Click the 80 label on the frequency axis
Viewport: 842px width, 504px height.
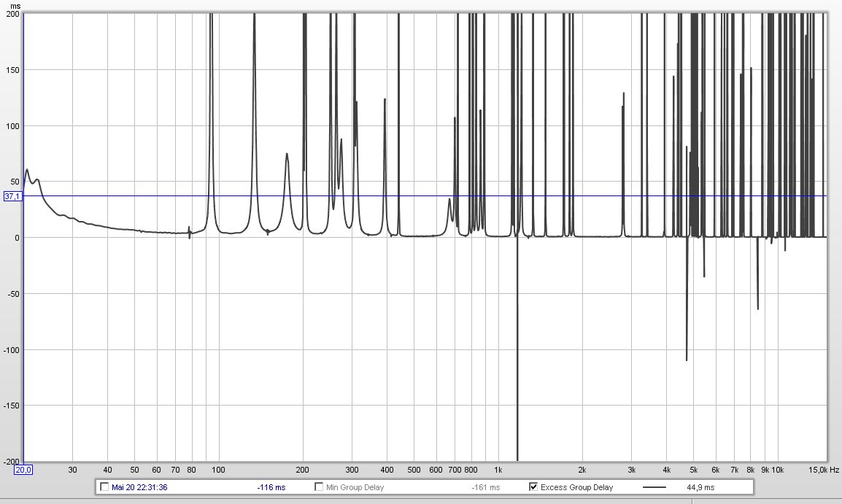pyautogui.click(x=191, y=470)
